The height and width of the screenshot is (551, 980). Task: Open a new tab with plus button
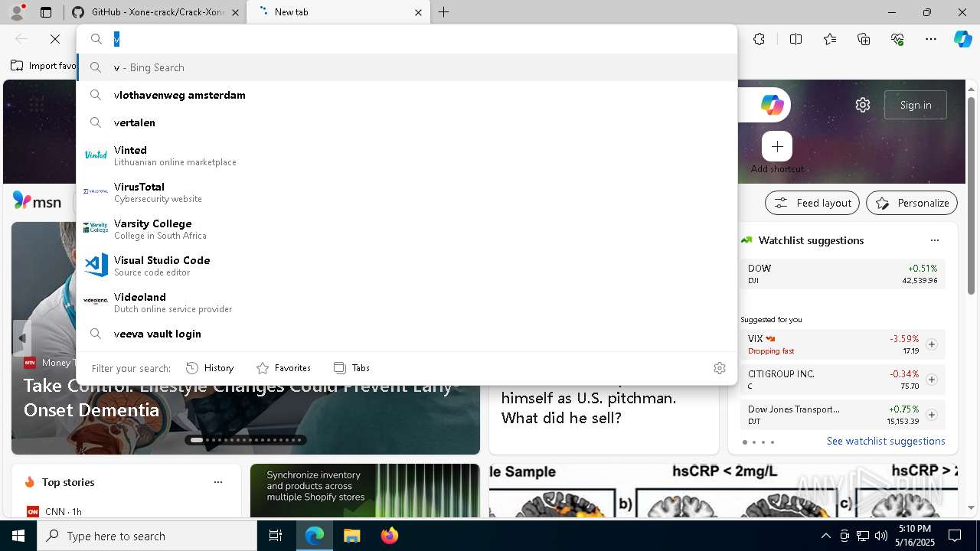point(444,12)
